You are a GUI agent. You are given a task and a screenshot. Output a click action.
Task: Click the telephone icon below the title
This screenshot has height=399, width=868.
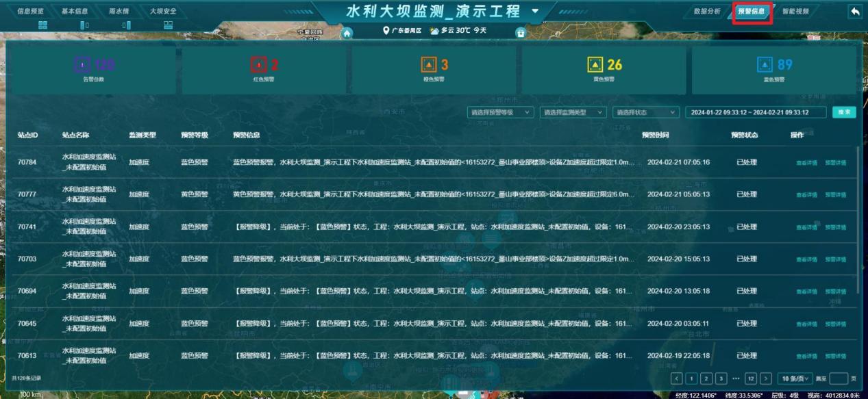click(520, 33)
